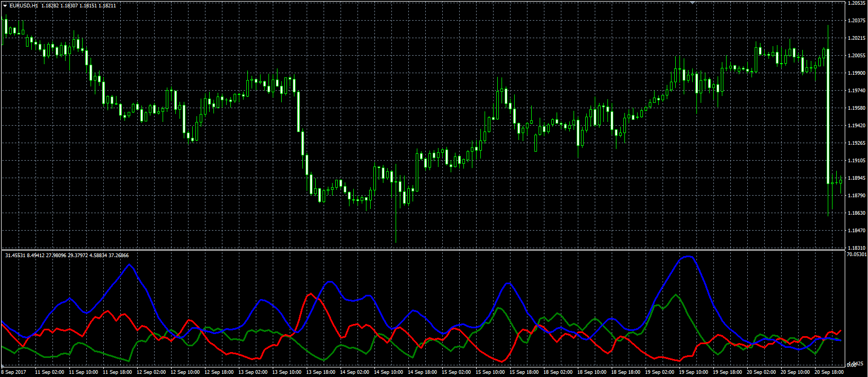Click price level 1.18790 on price scale
The image size is (868, 377).
[x=856, y=196]
